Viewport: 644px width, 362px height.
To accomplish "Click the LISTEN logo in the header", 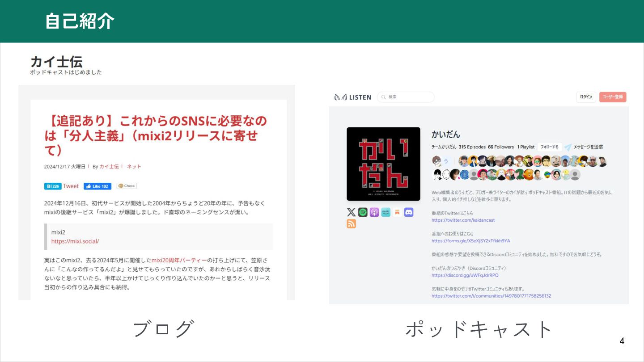I will click(353, 97).
